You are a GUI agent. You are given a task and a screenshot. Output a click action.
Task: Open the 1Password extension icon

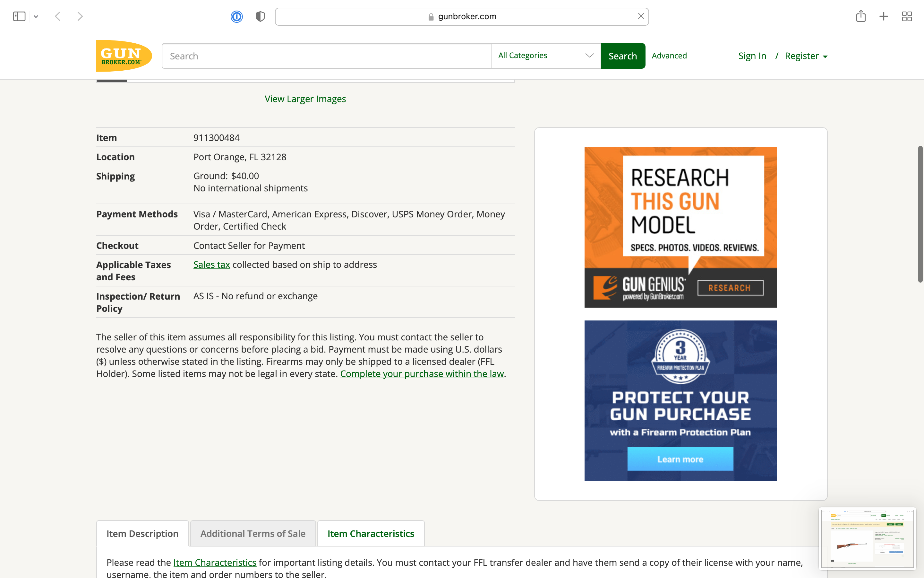(237, 16)
